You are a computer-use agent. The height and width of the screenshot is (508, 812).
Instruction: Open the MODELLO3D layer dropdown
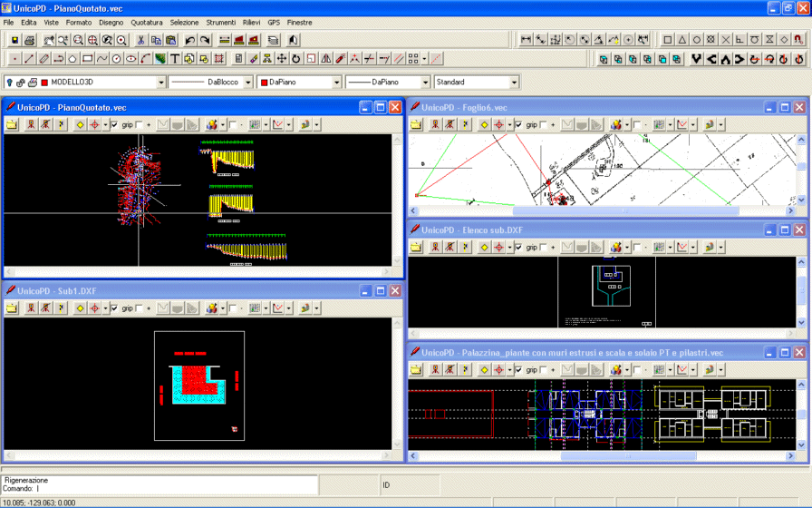click(161, 83)
